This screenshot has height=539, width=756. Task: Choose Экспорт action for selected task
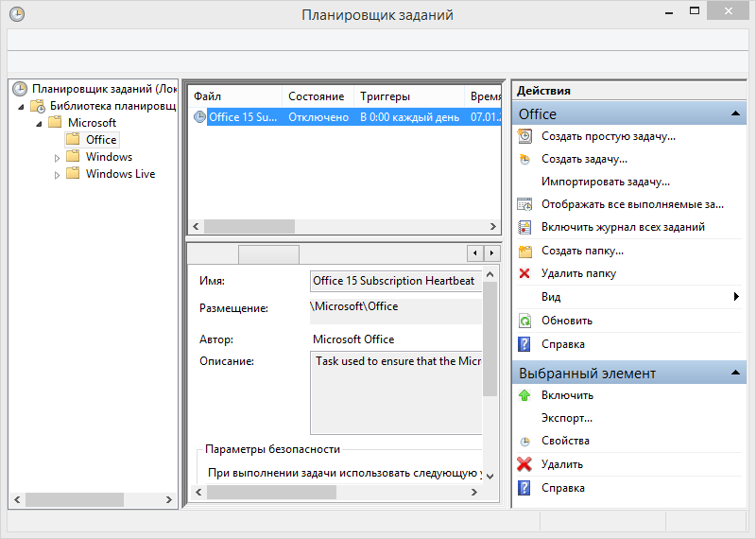click(567, 418)
